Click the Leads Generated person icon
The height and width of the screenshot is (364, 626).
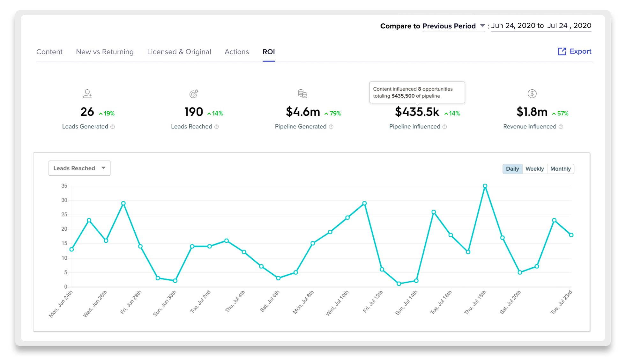[x=87, y=93]
